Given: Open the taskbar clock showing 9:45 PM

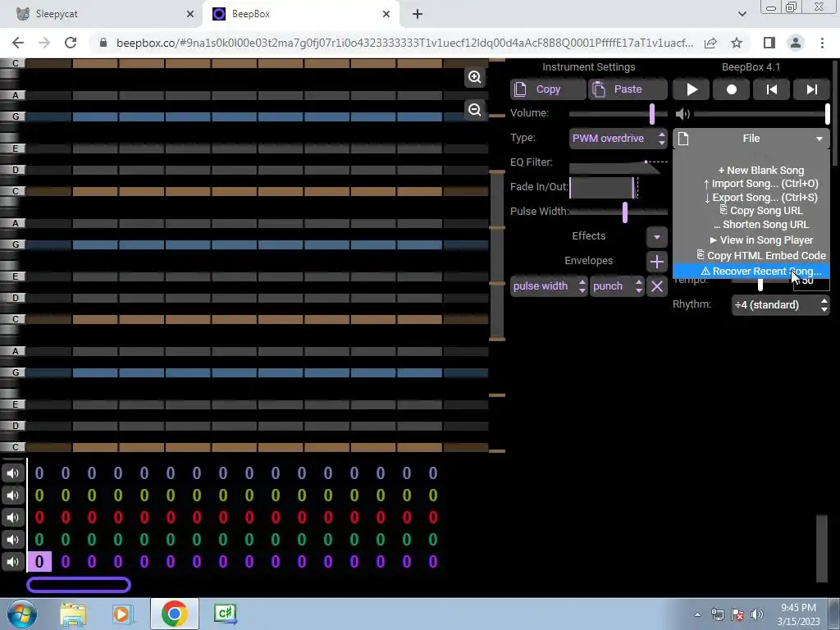Looking at the screenshot, I should coord(798,614).
